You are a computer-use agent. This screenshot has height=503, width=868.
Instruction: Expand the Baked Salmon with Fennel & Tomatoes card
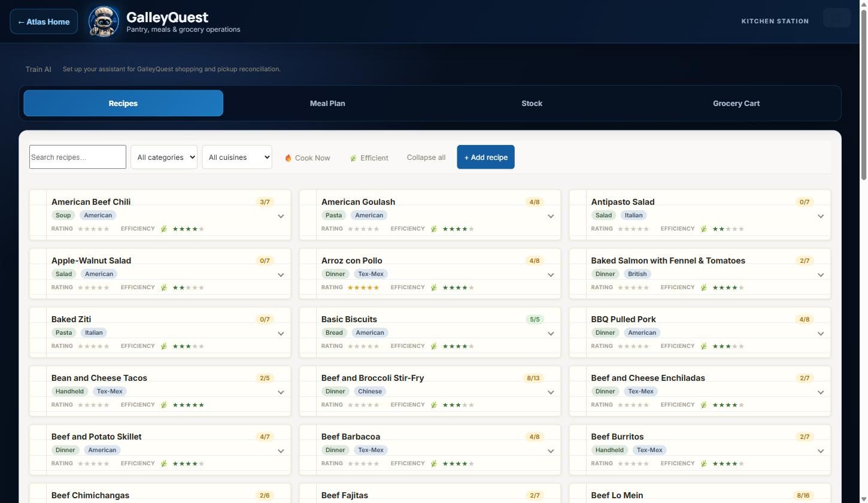click(821, 275)
